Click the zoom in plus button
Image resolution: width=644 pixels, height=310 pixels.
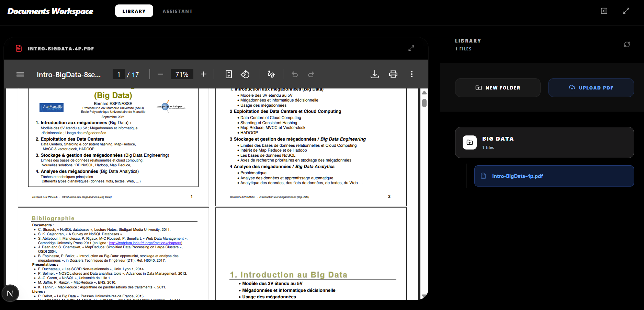(204, 74)
